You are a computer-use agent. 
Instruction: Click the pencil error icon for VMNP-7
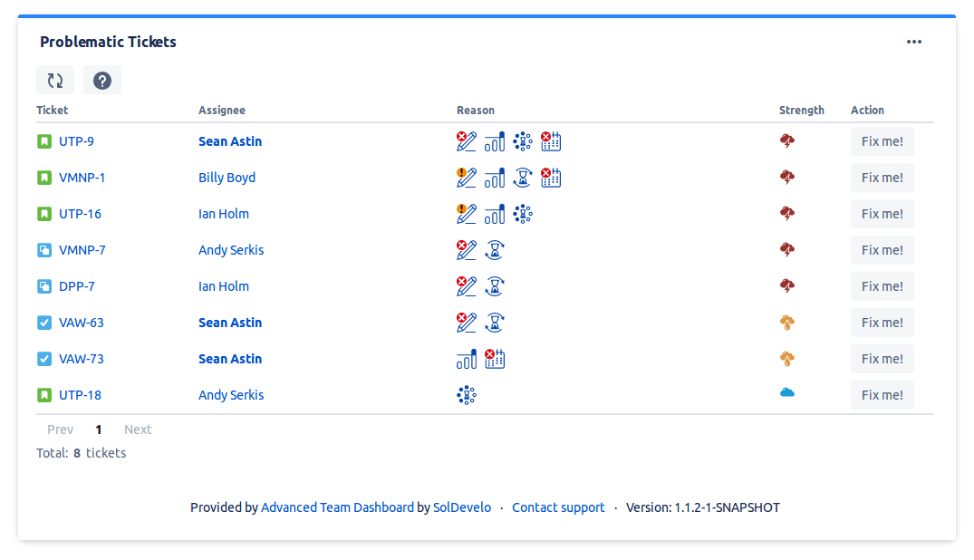466,250
